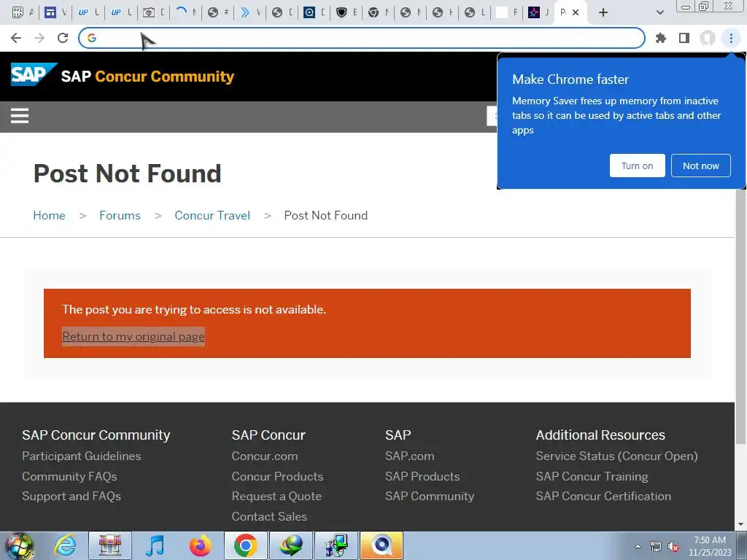Open the taskbar clock and date
This screenshot has width=747, height=560.
710,546
